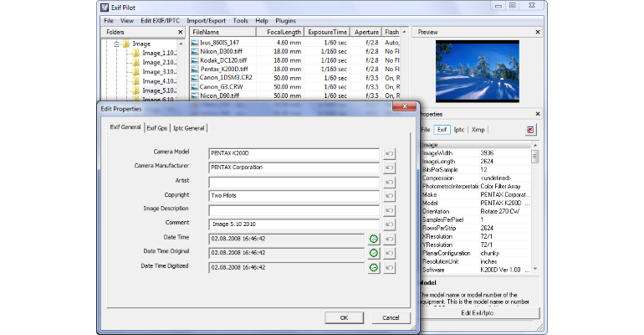Revert the Copyright field with its undo icon
Viewport: 644px width, 335px height.
[x=389, y=196]
